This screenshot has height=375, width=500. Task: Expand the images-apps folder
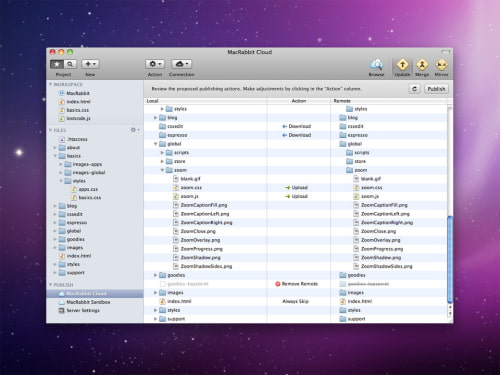point(61,164)
